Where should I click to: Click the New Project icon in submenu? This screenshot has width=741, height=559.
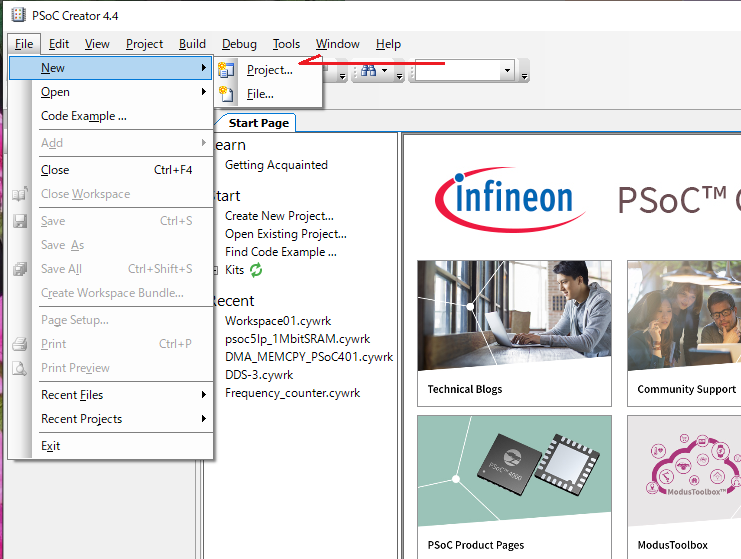[x=226, y=70]
